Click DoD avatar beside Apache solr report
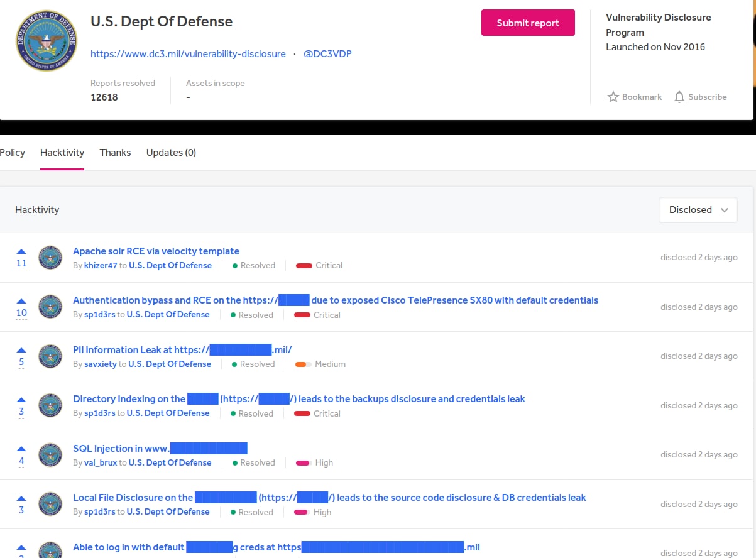The image size is (756, 558). click(50, 258)
